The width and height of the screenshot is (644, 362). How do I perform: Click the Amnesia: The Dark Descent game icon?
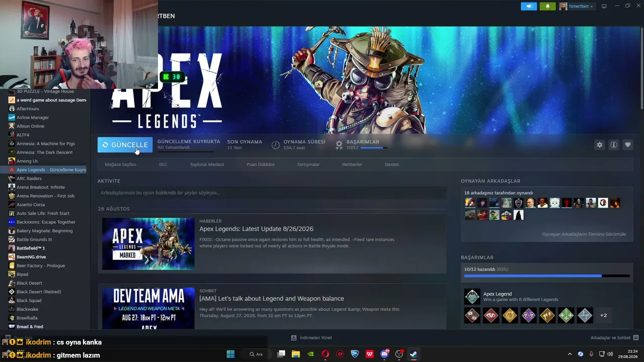click(x=12, y=152)
